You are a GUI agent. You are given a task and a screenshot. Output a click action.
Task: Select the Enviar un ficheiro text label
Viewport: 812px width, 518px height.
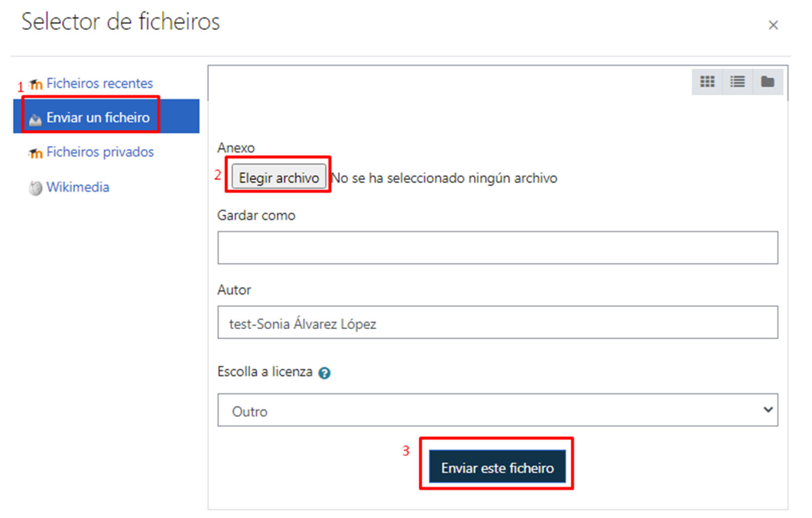[98, 118]
